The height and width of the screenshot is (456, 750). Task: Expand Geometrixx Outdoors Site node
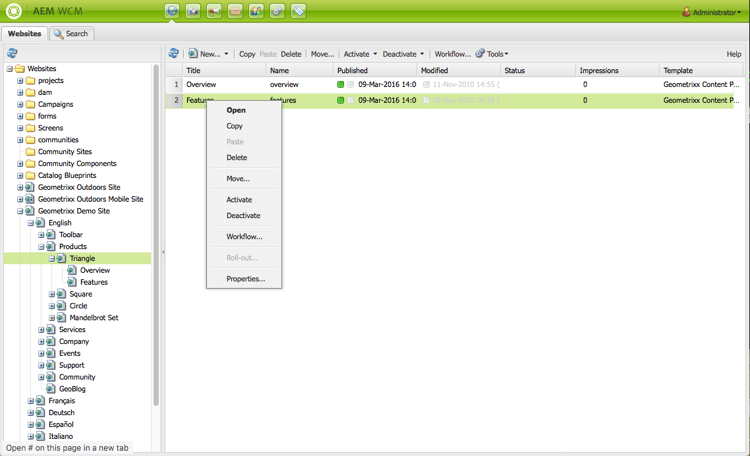20,188
